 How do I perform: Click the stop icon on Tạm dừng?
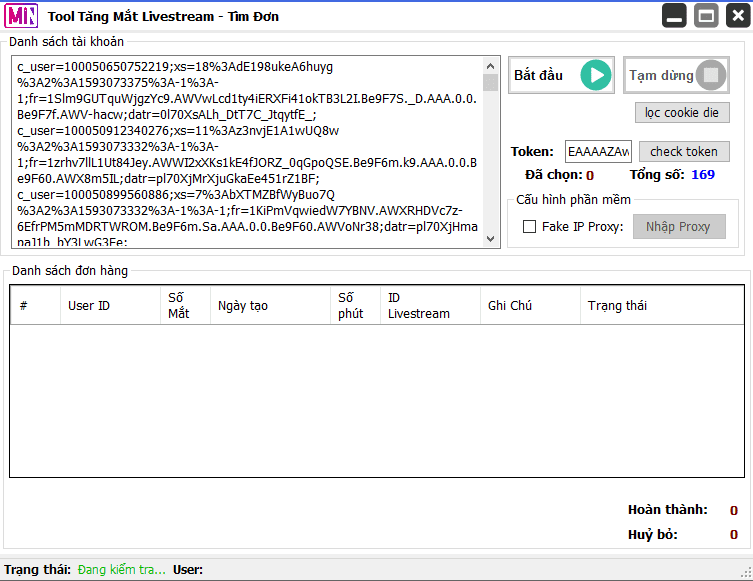tap(709, 76)
